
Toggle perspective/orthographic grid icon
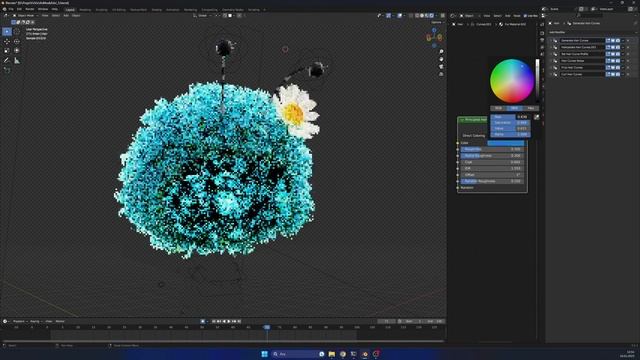pos(441,74)
